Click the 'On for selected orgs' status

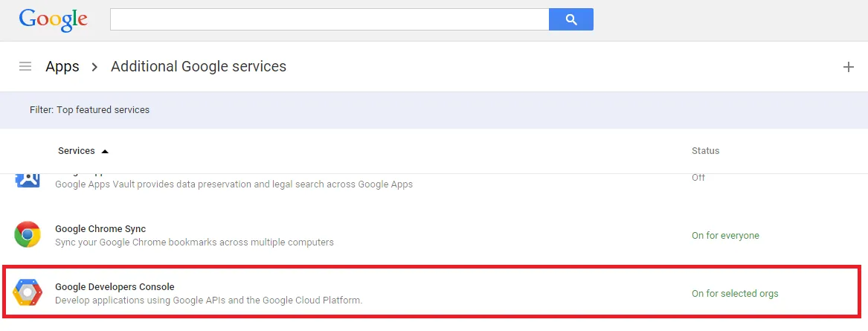(x=735, y=293)
